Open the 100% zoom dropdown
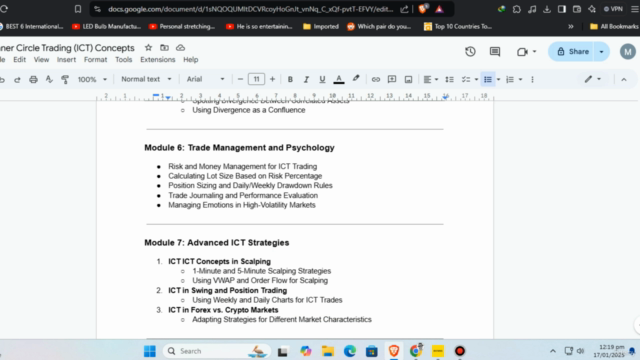Viewport: 640px width, 360px height. pos(92,79)
